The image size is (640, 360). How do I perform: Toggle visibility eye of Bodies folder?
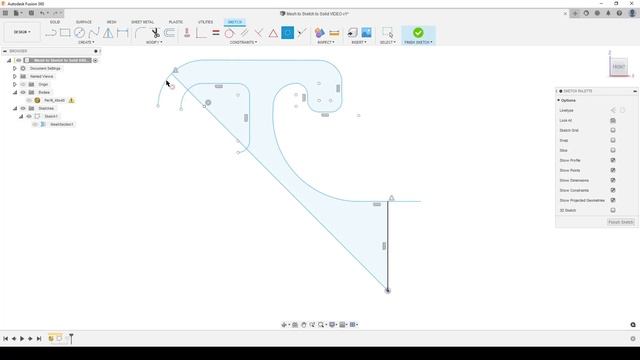pyautogui.click(x=23, y=92)
